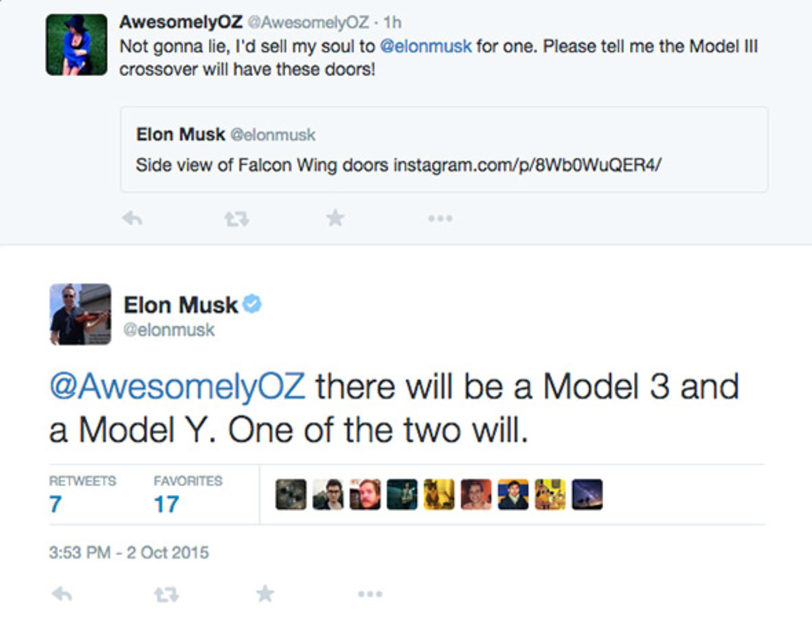
Task: Open Elon Musk's profile picture
Action: click(x=80, y=314)
